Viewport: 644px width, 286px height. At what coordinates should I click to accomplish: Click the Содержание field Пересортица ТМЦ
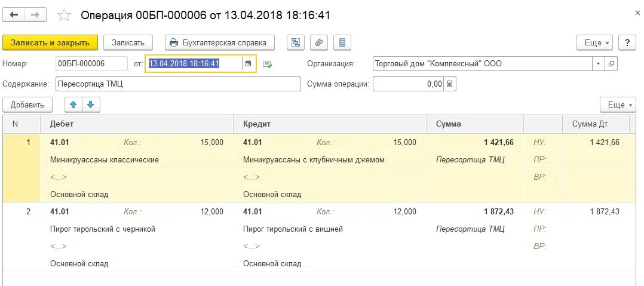tap(178, 84)
